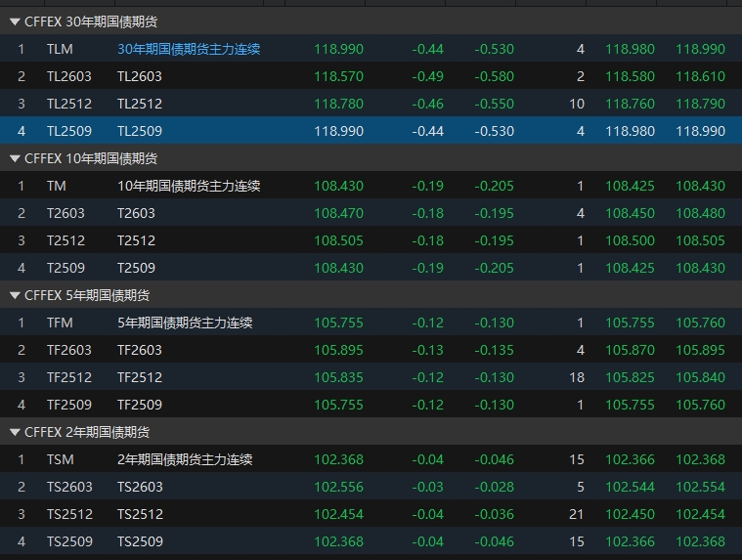Collapse the CFFEX 2年期国债期货 group
The image size is (742, 560).
15,432
